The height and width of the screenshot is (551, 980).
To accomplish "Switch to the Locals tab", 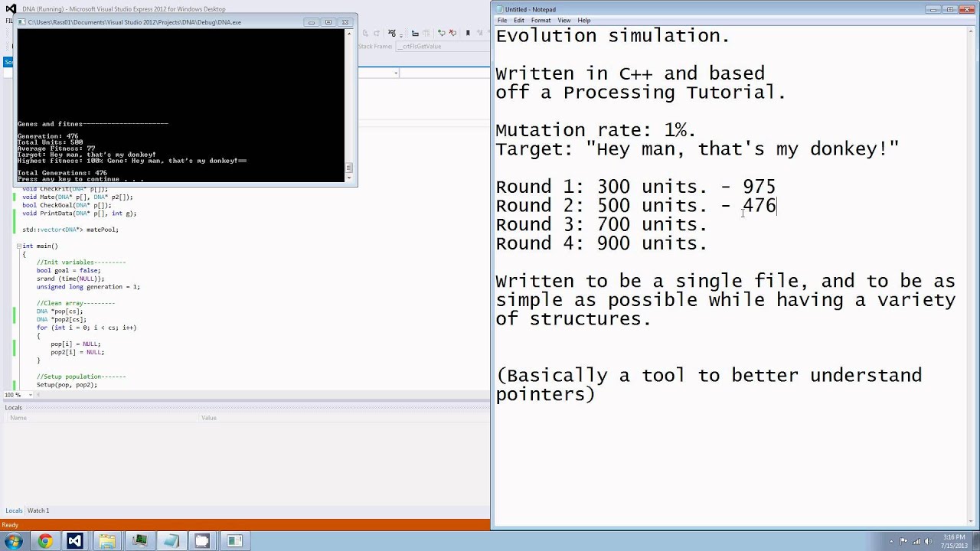I will (x=14, y=510).
